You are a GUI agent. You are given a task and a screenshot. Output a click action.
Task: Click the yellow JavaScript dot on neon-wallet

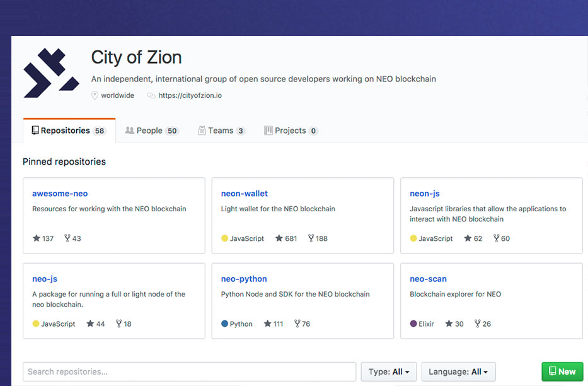pyautogui.click(x=224, y=238)
